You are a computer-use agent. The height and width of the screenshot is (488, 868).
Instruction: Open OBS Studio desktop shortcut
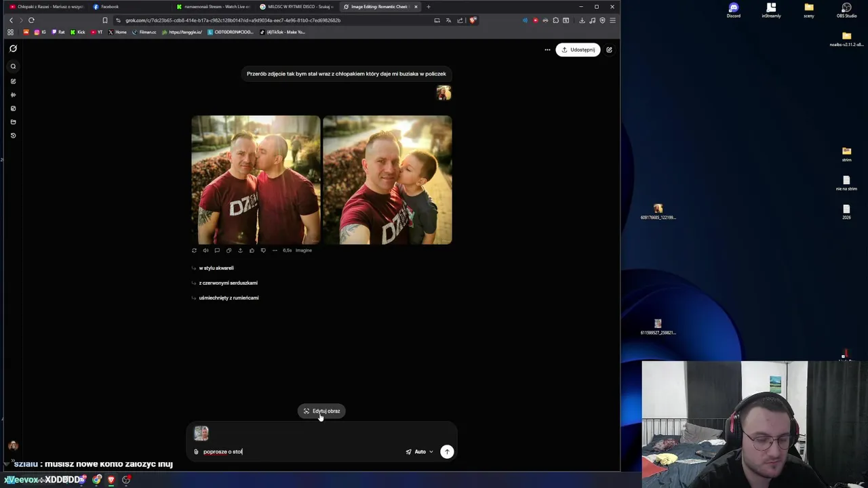(x=846, y=10)
